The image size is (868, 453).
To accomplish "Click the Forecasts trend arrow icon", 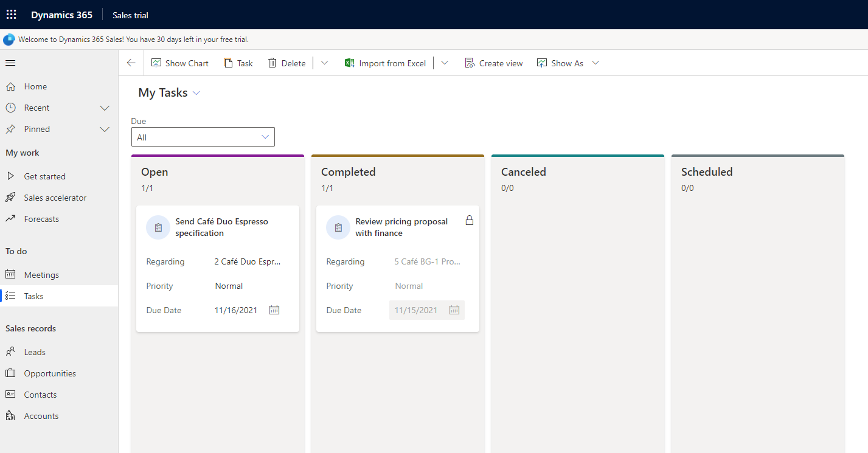I will 10,219.
